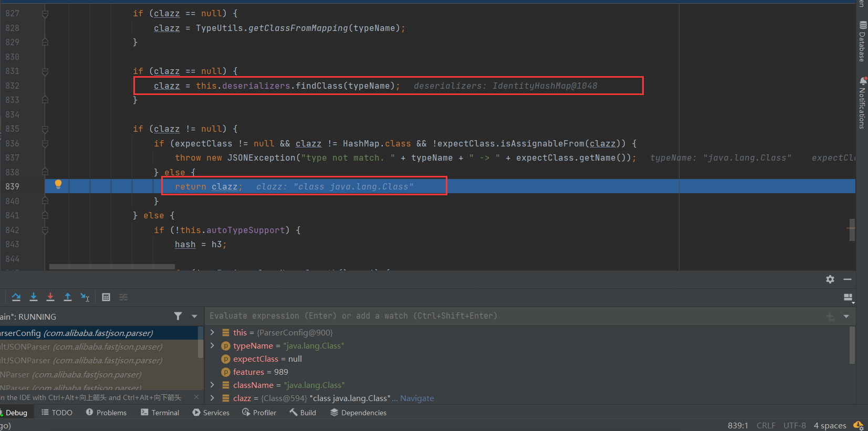Image resolution: width=868 pixels, height=431 pixels.
Task: Select the ParserConfig stack frame
Action: (x=99, y=333)
